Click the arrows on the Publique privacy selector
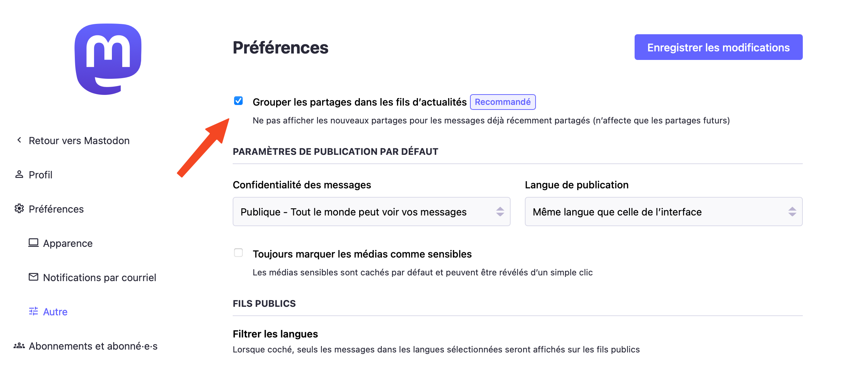Image resolution: width=868 pixels, height=366 pixels. tap(500, 212)
